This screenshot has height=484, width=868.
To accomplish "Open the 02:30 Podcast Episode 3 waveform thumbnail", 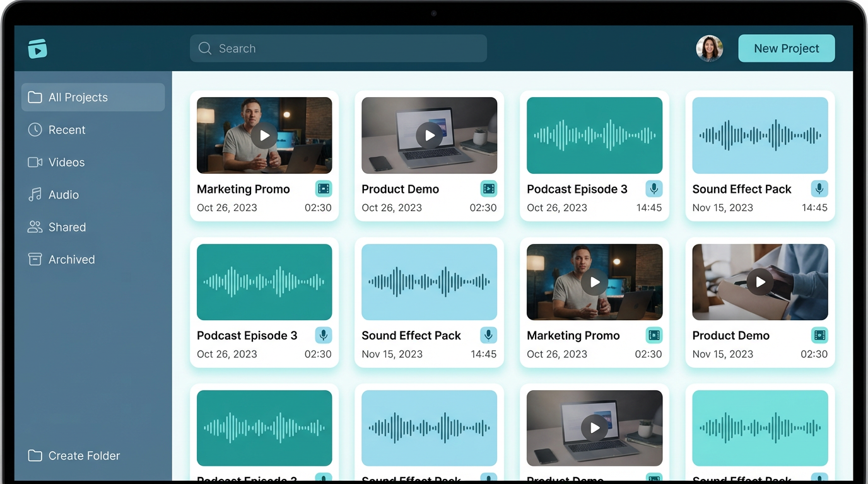I will click(264, 282).
